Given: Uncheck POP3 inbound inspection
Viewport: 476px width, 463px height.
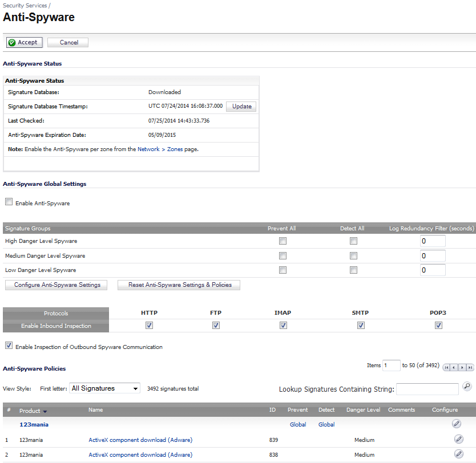Looking at the screenshot, I should click(x=438, y=326).
